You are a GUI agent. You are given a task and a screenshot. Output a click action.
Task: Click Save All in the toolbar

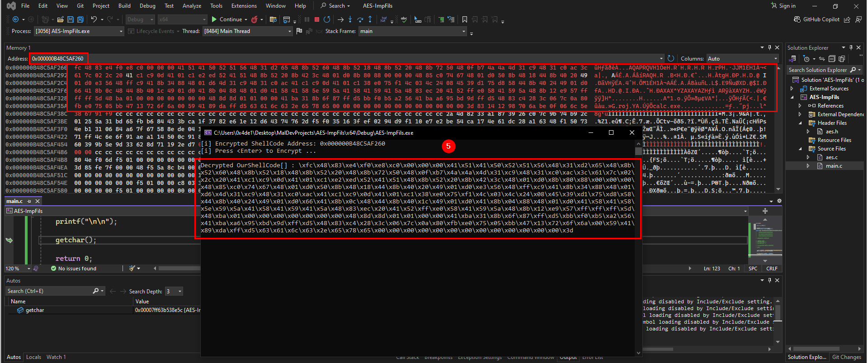(x=80, y=19)
